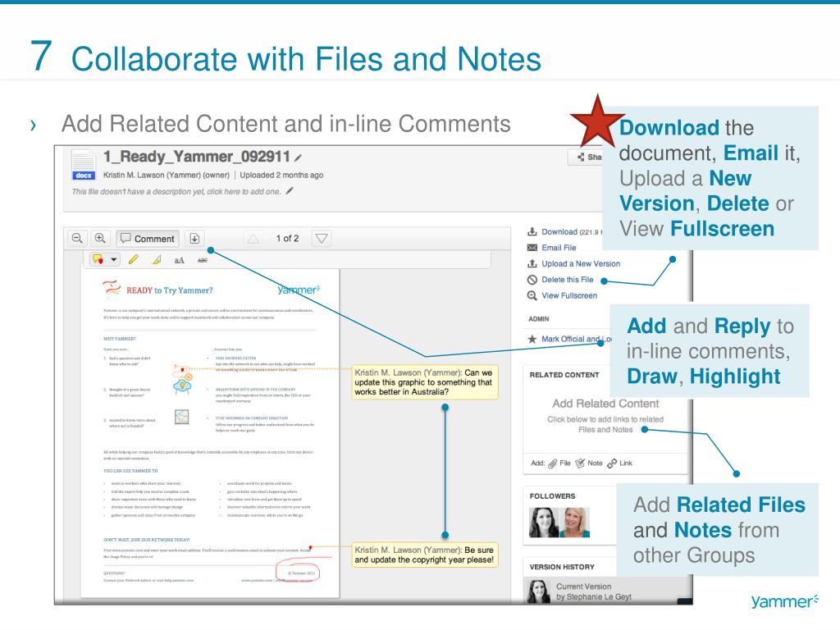840x630 pixels.
Task: Click the Mark Official star link
Action: pyautogui.click(x=570, y=339)
